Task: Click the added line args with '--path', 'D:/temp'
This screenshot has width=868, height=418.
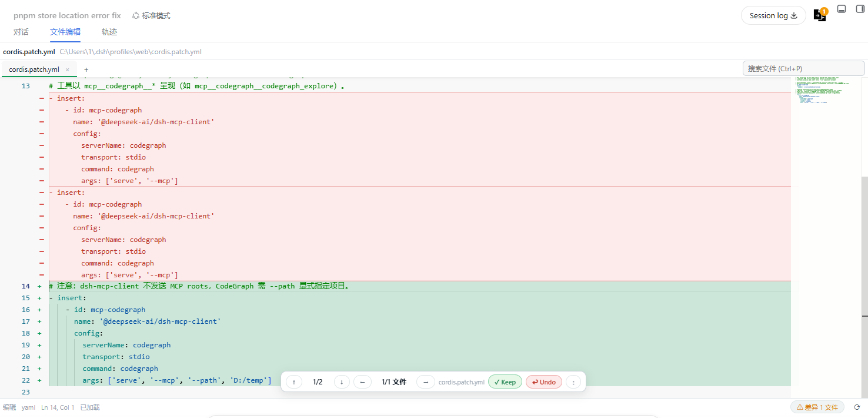Action: pyautogui.click(x=177, y=380)
